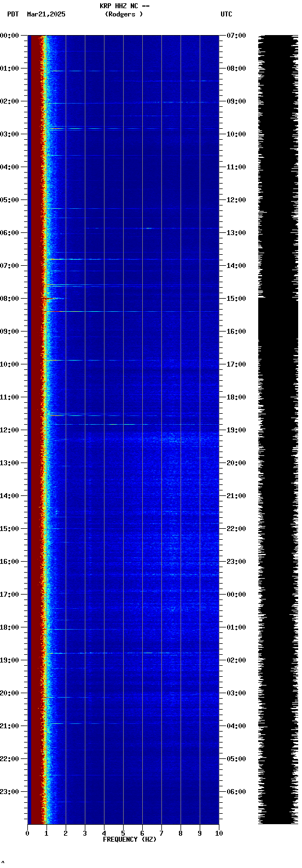The width and height of the screenshot is (302, 868).
Task: Click the 06:00 PDT time label
Action: pyautogui.click(x=10, y=233)
